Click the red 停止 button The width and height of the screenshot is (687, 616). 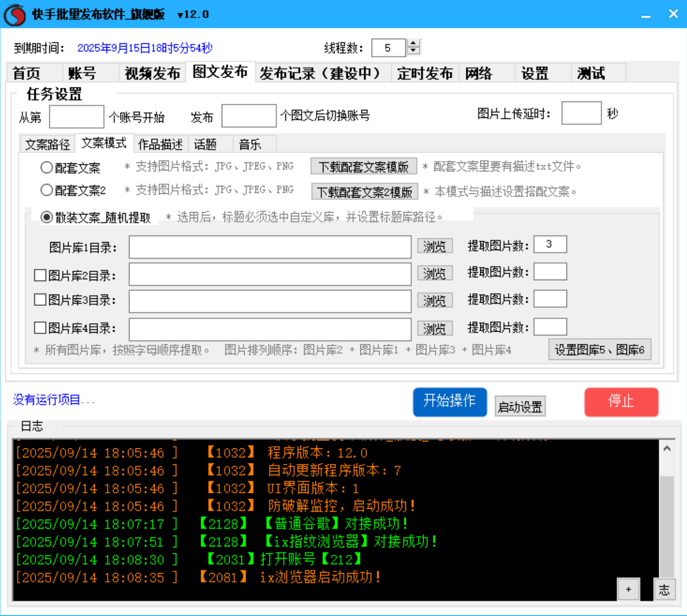621,402
